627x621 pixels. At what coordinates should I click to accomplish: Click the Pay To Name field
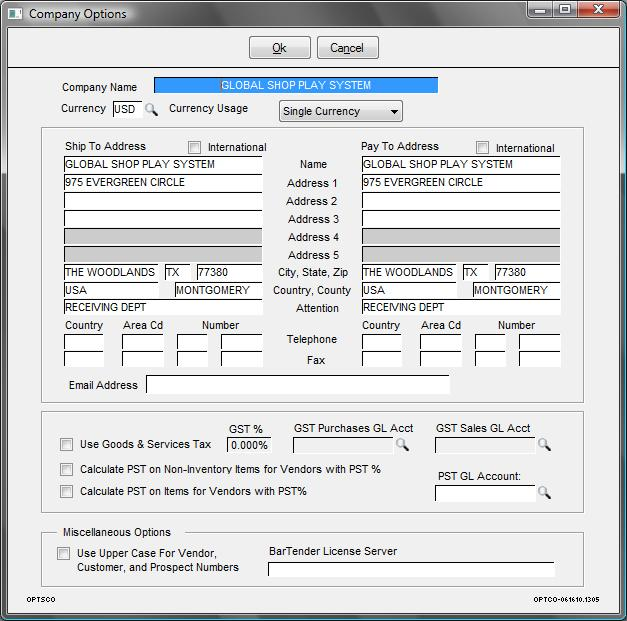(x=461, y=164)
